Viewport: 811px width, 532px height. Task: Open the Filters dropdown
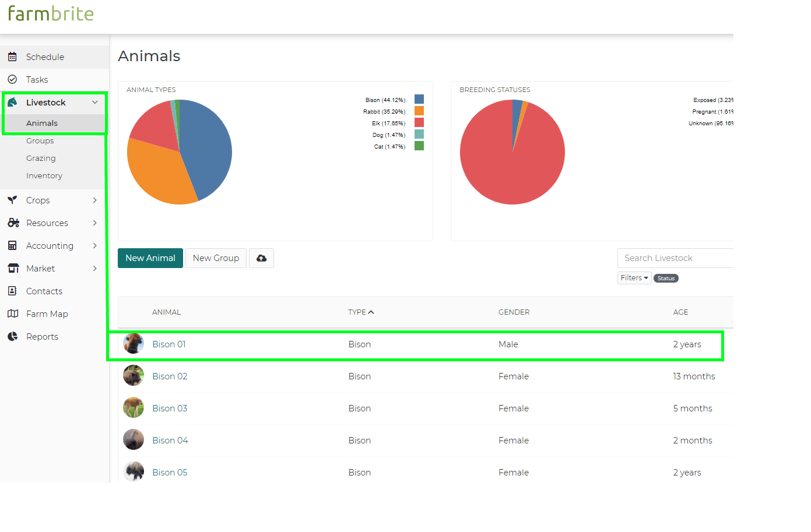[x=634, y=278]
